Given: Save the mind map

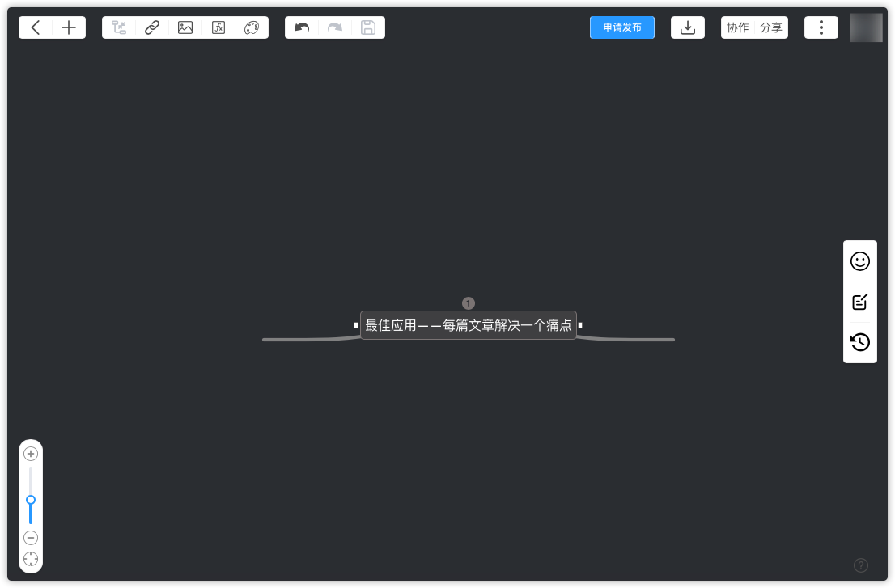Looking at the screenshot, I should pyautogui.click(x=368, y=27).
